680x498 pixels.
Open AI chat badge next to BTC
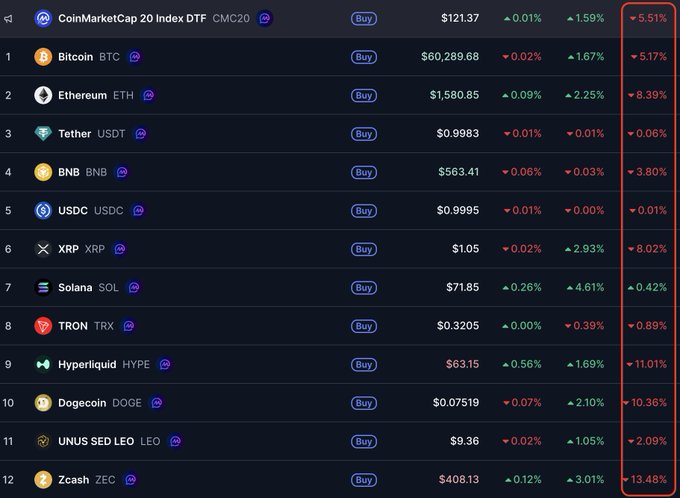(x=134, y=57)
